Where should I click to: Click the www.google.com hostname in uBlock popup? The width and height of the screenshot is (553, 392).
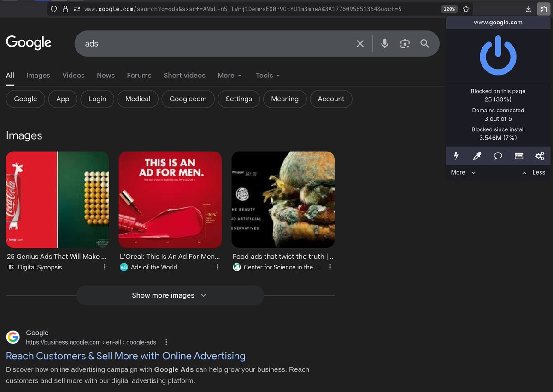498,22
